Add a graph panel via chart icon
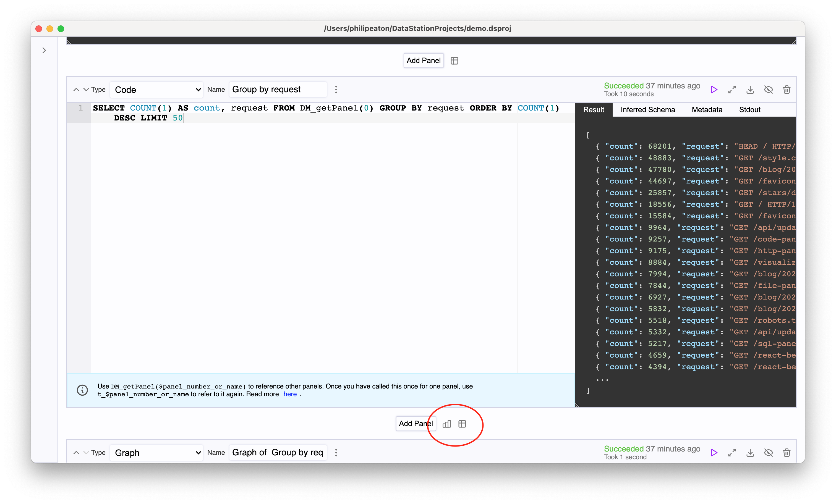The height and width of the screenshot is (504, 836). click(x=447, y=424)
